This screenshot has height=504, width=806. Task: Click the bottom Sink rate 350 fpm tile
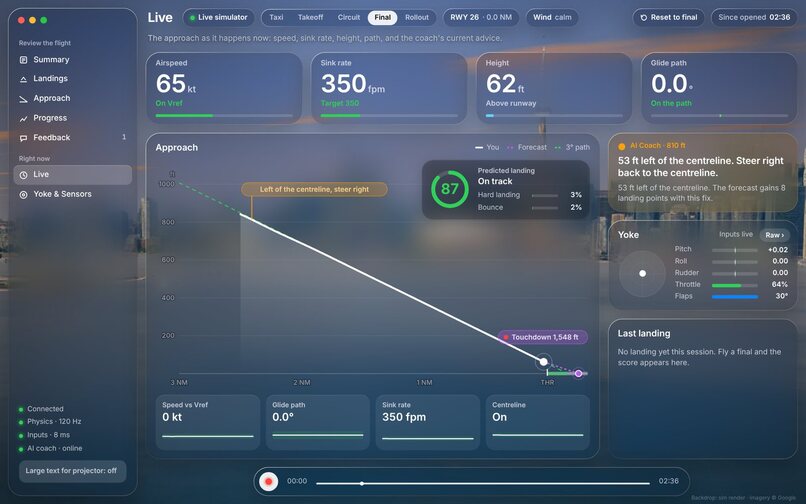coord(428,422)
